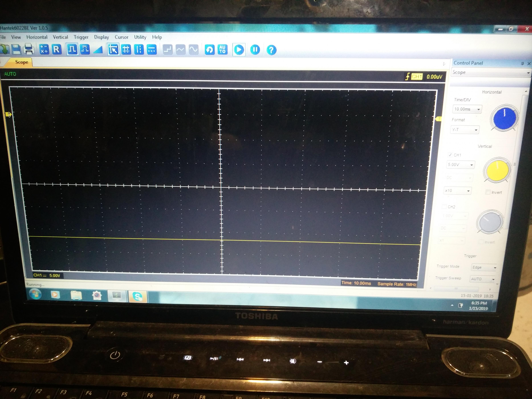The width and height of the screenshot is (532, 399).
Task: Click the greyed sine waveform icon
Action: [x=194, y=50]
